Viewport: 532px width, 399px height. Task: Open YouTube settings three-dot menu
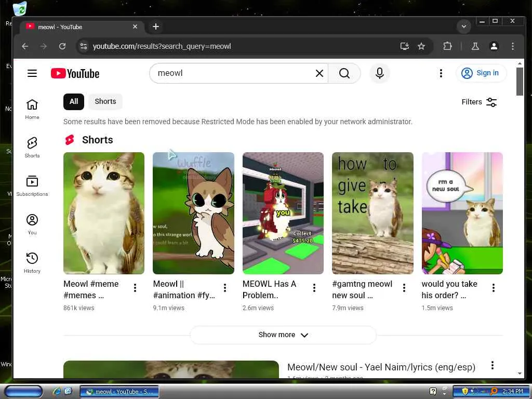(441, 73)
